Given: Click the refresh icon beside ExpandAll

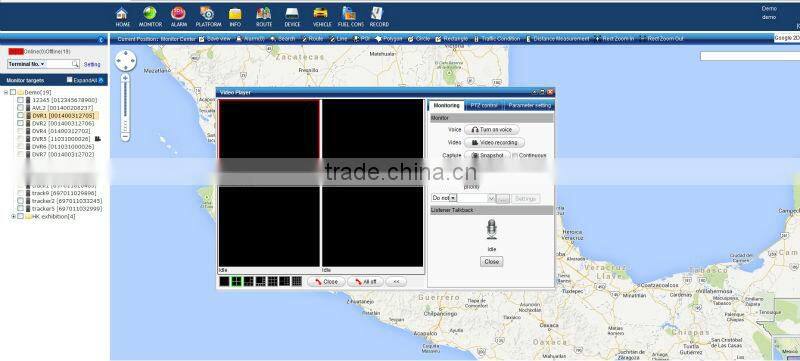Looking at the screenshot, I should [101, 80].
